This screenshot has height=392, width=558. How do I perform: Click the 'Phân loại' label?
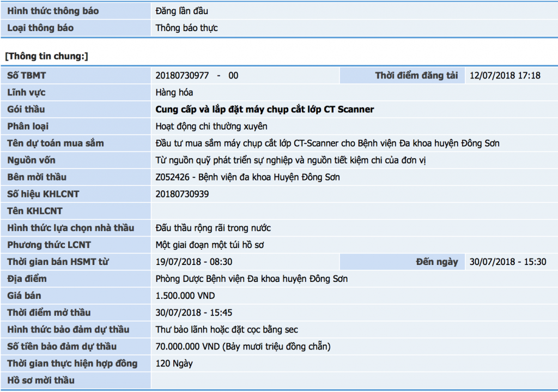pyautogui.click(x=28, y=126)
